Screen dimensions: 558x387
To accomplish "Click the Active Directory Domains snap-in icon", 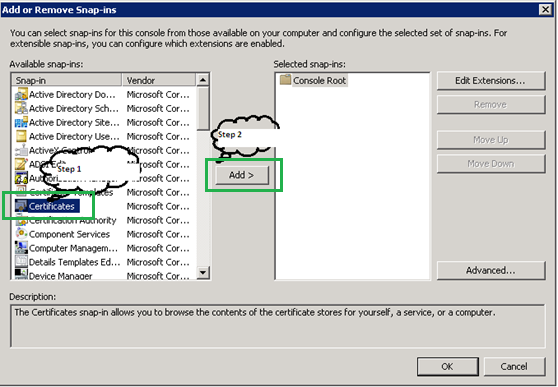I will pyautogui.click(x=21, y=94).
